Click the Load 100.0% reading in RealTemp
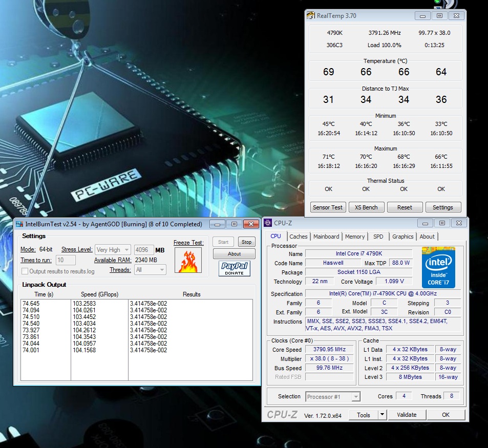This screenshot has width=488, height=448. (x=385, y=45)
